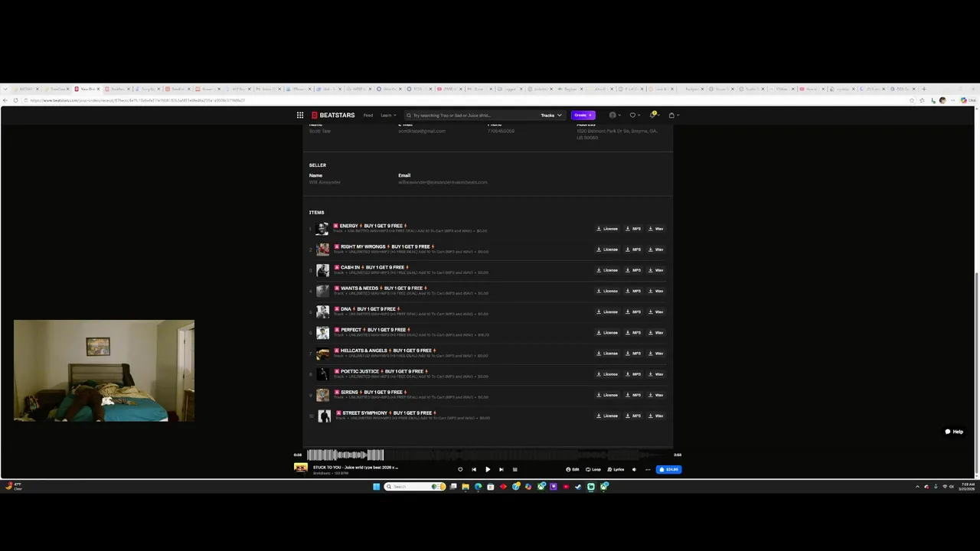Skip to previous track in player
The image size is (980, 551).
click(x=474, y=469)
